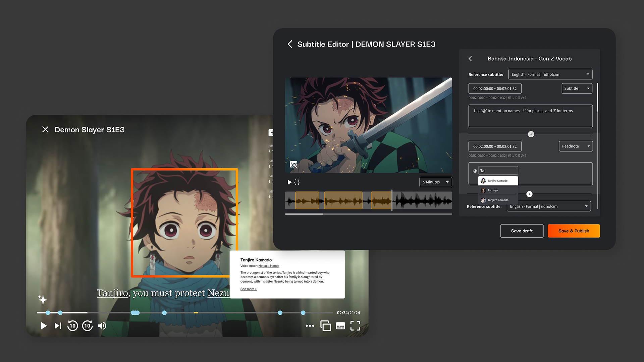
Task: Jump to the yellow marker on player timeline
Action: tap(196, 313)
